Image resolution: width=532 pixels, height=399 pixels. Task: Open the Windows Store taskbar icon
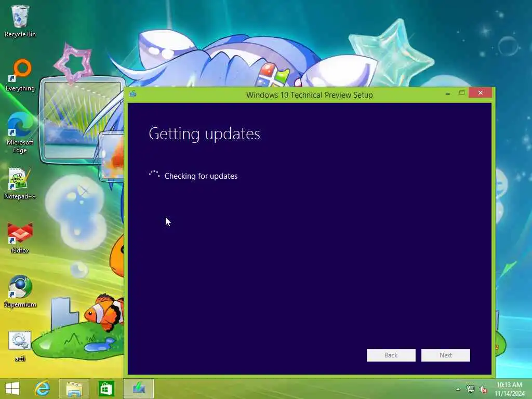click(x=106, y=389)
